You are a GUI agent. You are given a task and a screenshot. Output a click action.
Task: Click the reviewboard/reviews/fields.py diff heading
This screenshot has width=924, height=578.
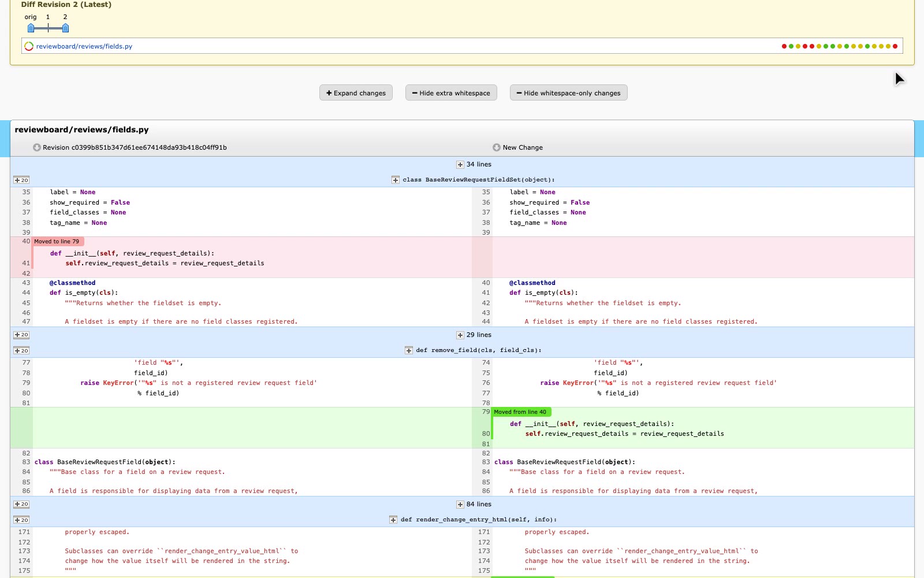click(x=81, y=130)
